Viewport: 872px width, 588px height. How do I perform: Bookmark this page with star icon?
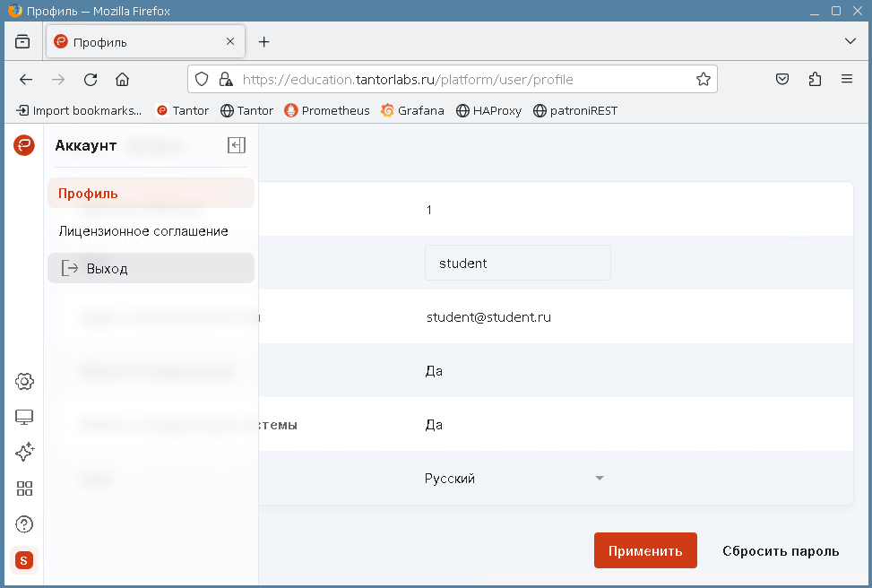(704, 79)
